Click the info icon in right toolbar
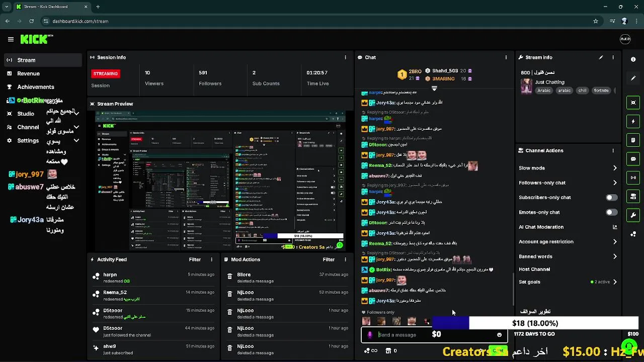 pos(633,59)
